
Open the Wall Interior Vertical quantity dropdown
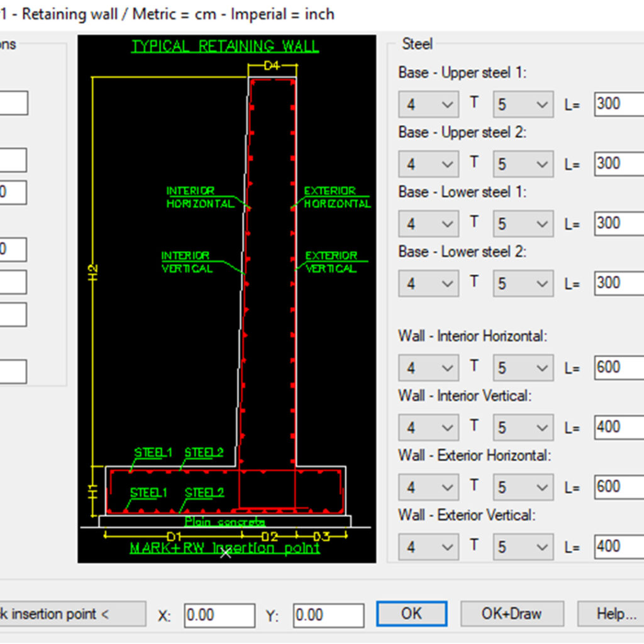point(428,427)
